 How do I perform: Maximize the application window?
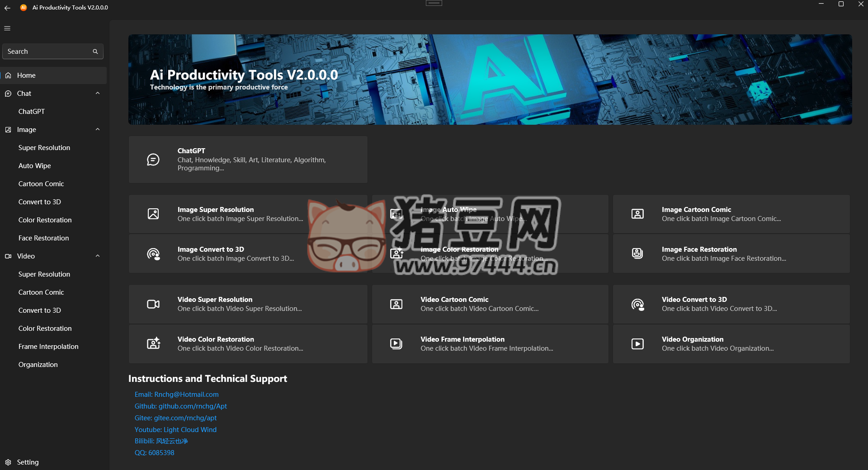(841, 4)
